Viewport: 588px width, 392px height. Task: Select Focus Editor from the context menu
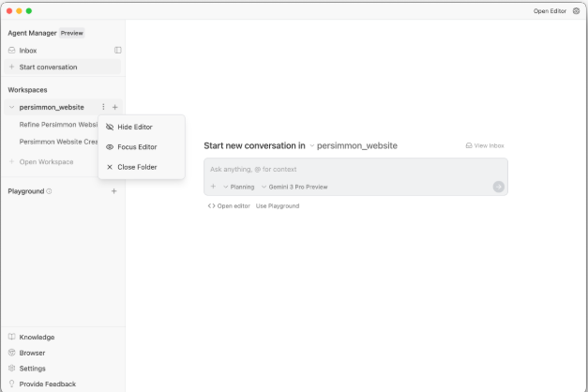coord(136,147)
